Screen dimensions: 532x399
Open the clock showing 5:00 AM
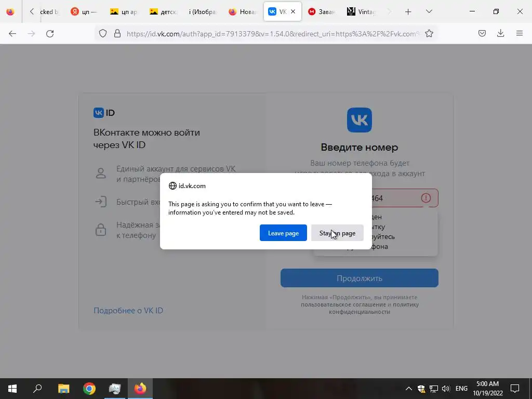[x=487, y=389]
